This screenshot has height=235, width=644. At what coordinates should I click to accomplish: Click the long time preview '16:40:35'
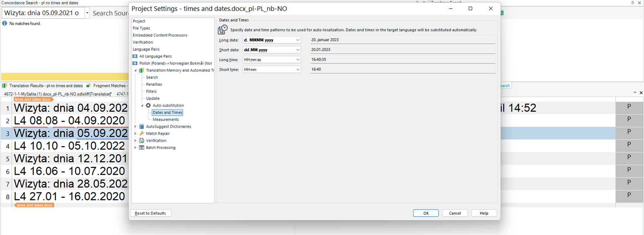[x=318, y=59]
